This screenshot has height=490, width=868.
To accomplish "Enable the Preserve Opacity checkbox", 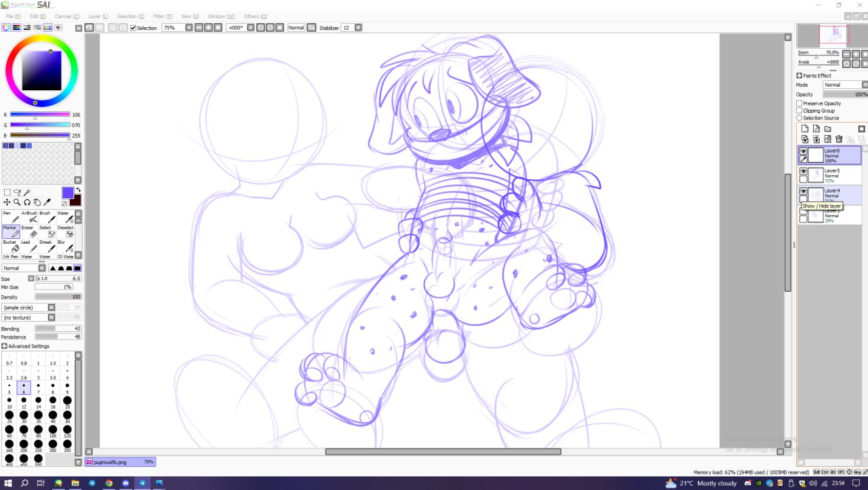I will (800, 103).
